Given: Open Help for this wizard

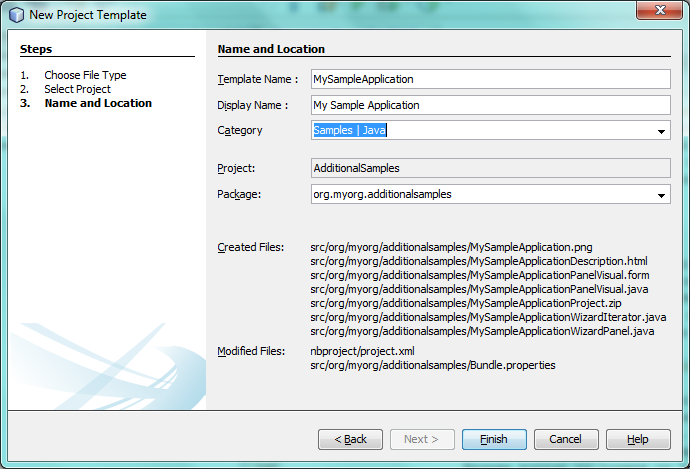Looking at the screenshot, I should [x=639, y=439].
